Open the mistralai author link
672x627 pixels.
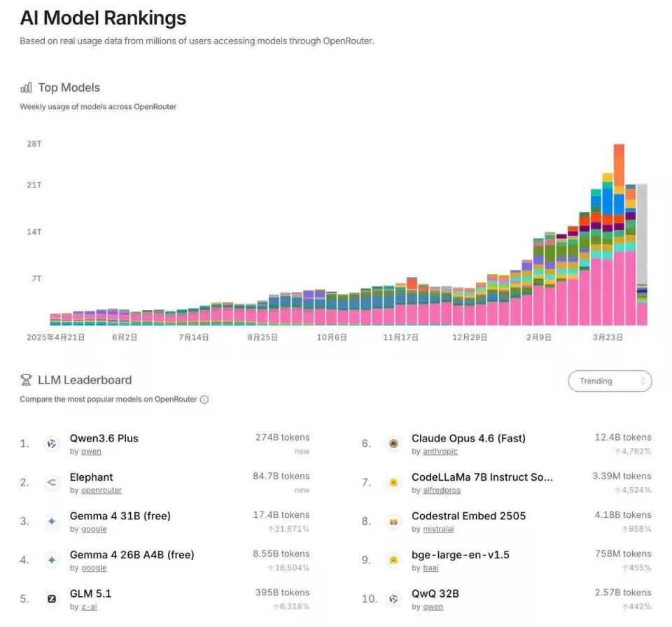point(438,529)
